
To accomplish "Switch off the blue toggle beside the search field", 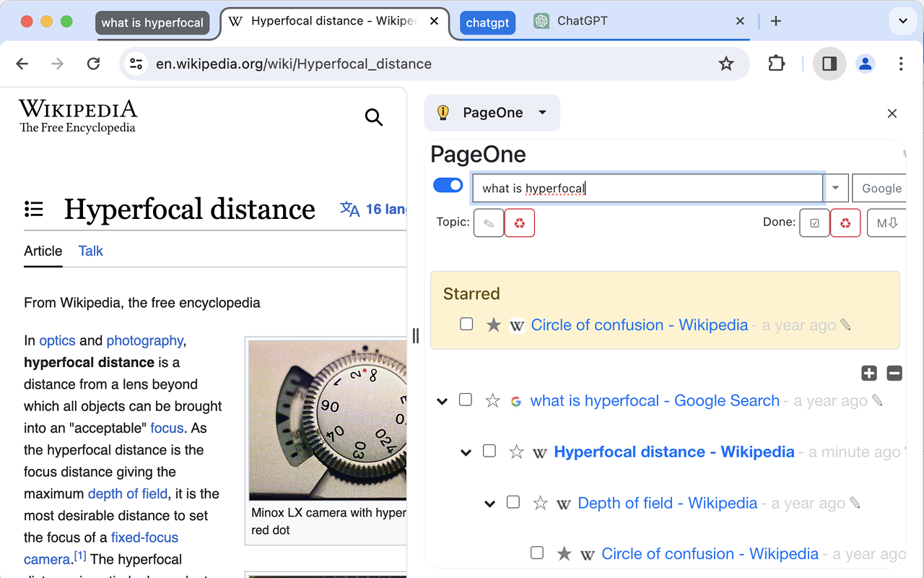I will click(x=448, y=185).
